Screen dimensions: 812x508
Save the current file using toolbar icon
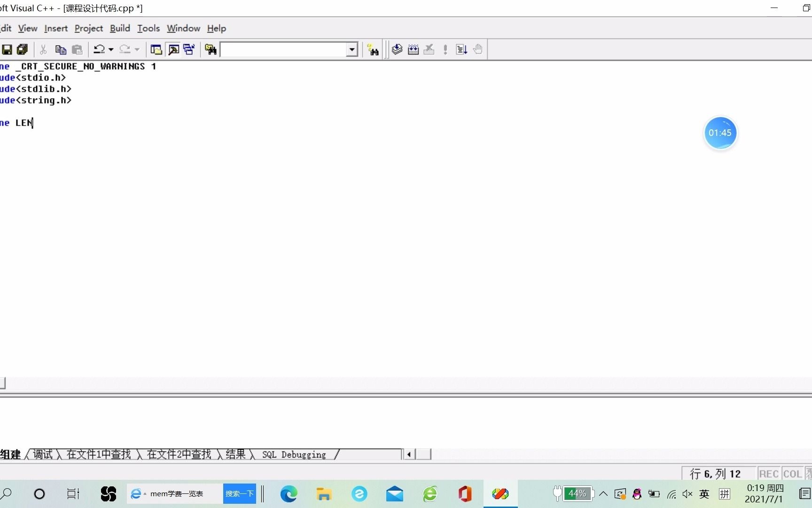tap(7, 49)
